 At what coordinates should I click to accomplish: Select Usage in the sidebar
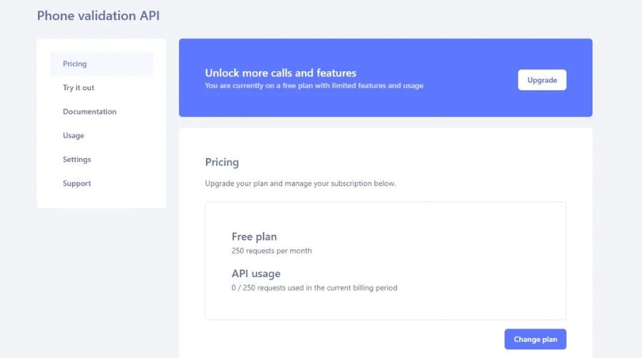pos(74,135)
